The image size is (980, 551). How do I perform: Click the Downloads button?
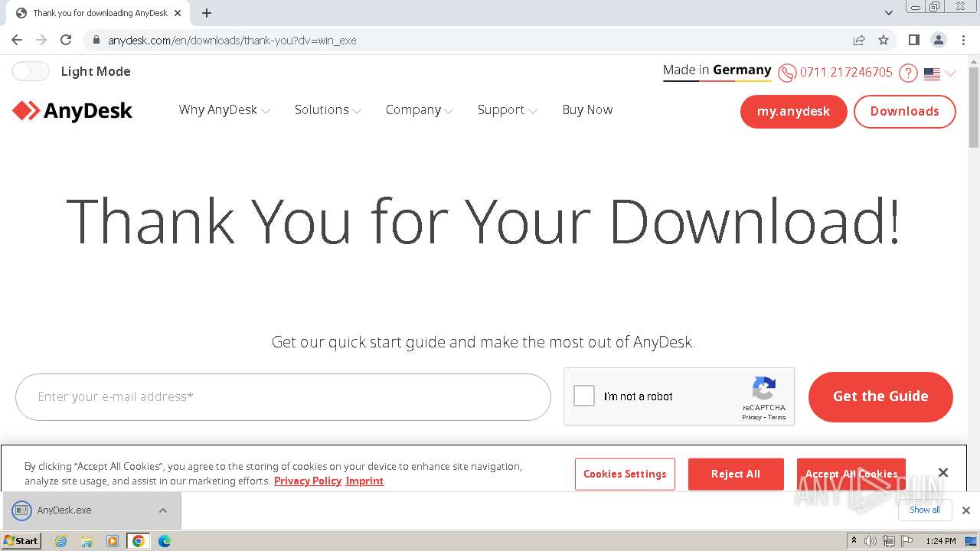pyautogui.click(x=904, y=112)
